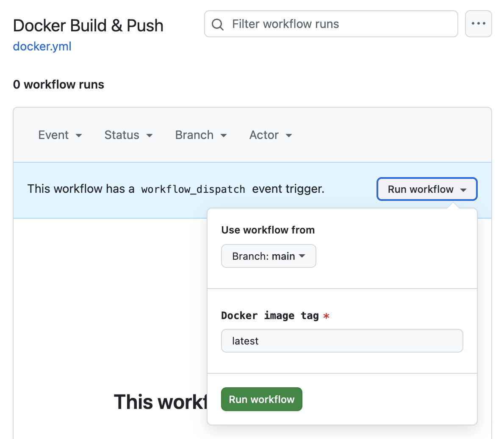Focus the Filter workflow runs search field
The width and height of the screenshot is (504, 439).
point(339,24)
